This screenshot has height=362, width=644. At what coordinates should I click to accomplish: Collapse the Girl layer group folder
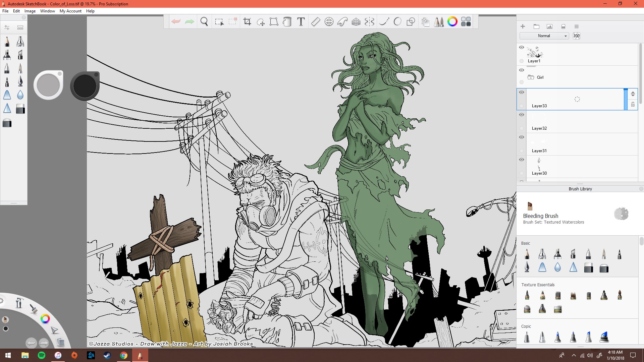pos(531,77)
